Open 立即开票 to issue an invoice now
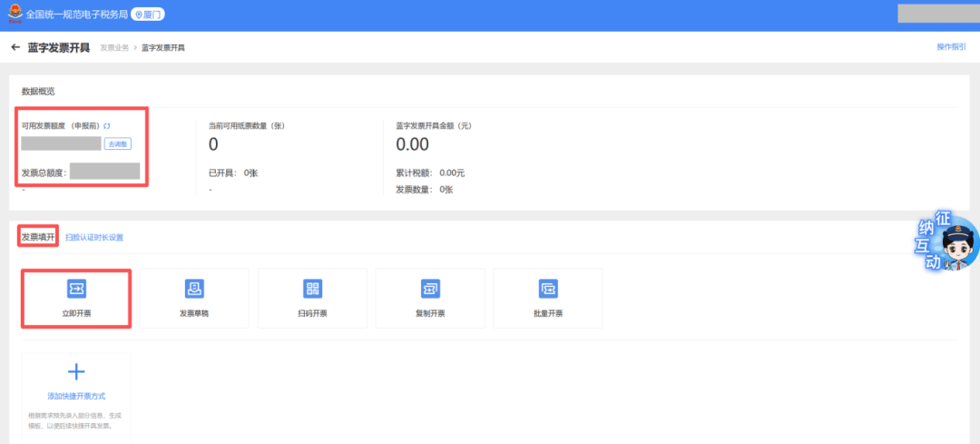This screenshot has height=444, width=980. point(76,289)
